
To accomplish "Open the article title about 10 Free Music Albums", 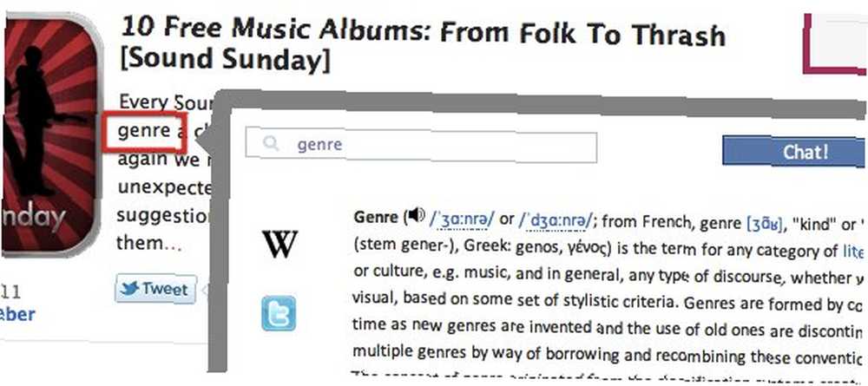I will coord(423,45).
